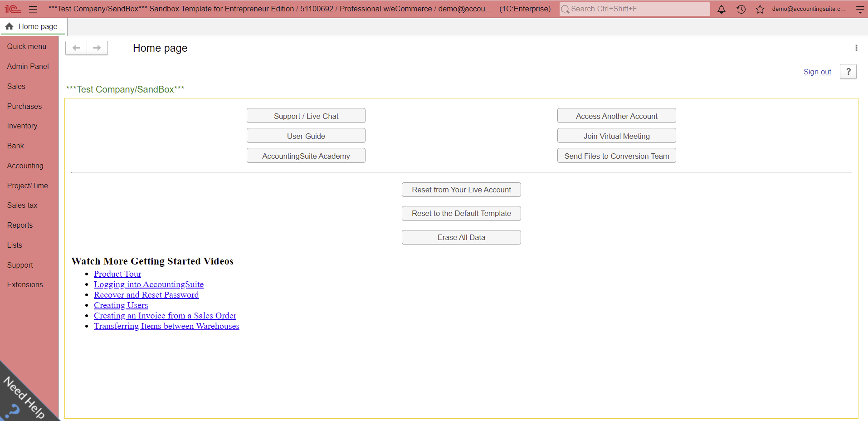Open the notifications bell
This screenshot has width=868, height=421.
pos(721,9)
